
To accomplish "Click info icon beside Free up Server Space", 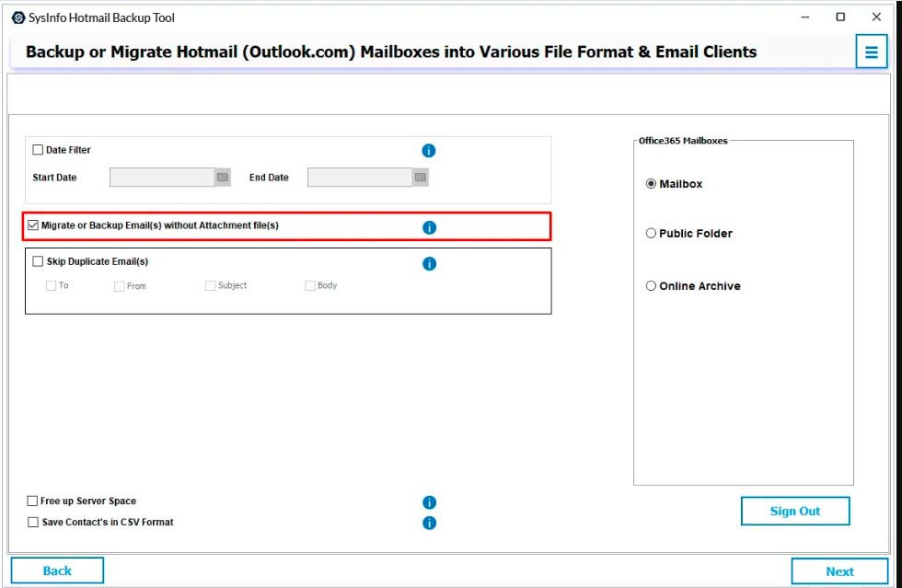I will (x=429, y=502).
